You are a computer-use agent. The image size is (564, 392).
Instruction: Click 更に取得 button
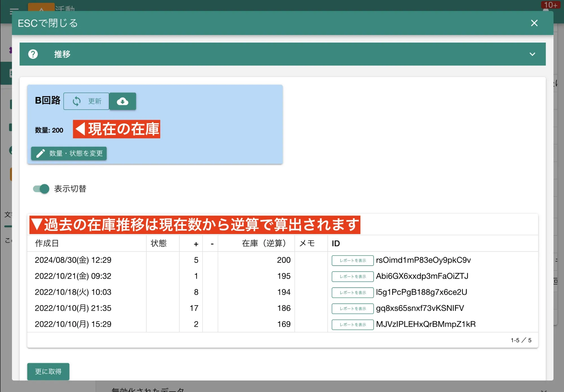(x=48, y=371)
